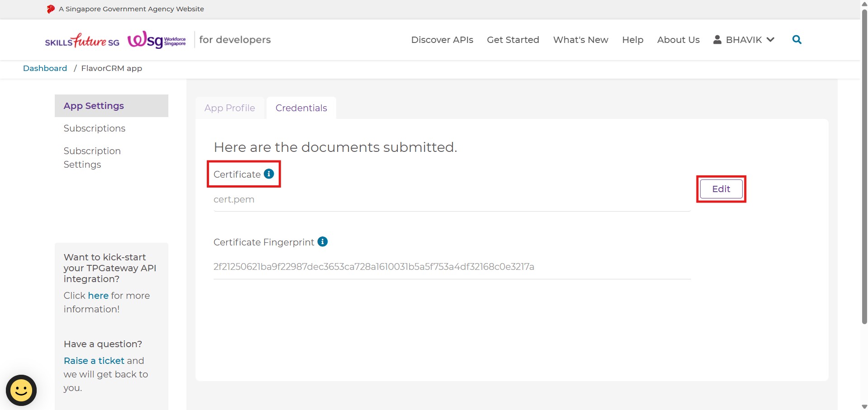Open the smiley face feedback widget
The width and height of the screenshot is (868, 410).
(x=21, y=390)
